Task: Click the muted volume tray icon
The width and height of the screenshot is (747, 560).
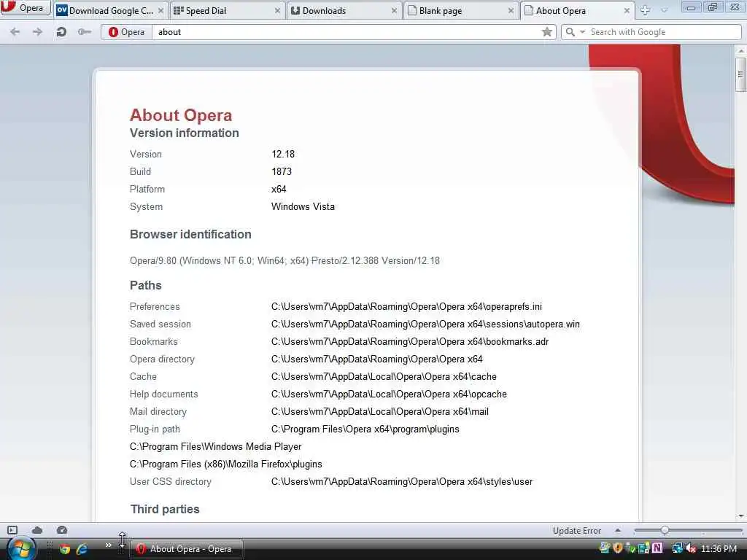Action: pyautogui.click(x=690, y=548)
